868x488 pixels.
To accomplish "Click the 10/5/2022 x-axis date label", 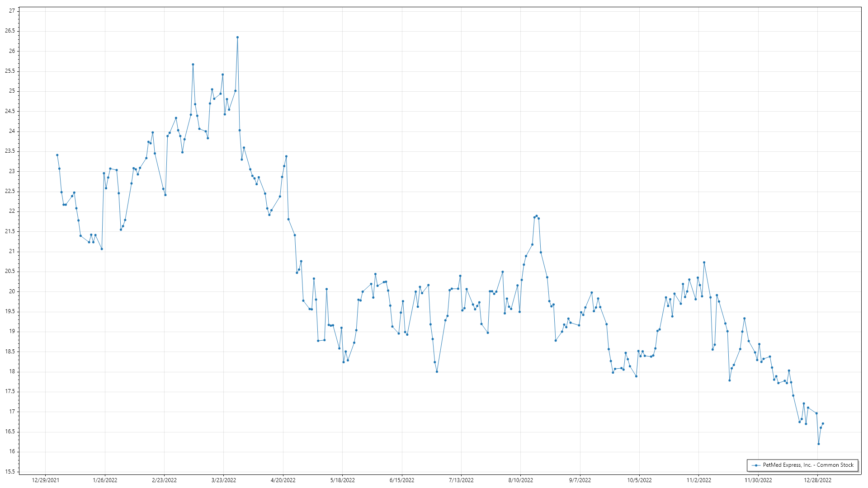I will point(639,480).
